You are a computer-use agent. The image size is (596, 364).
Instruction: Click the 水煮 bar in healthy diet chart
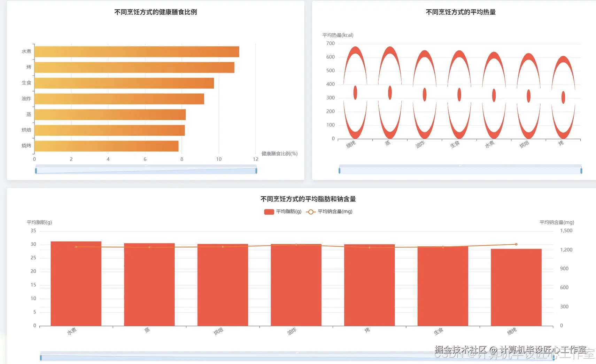click(x=137, y=52)
